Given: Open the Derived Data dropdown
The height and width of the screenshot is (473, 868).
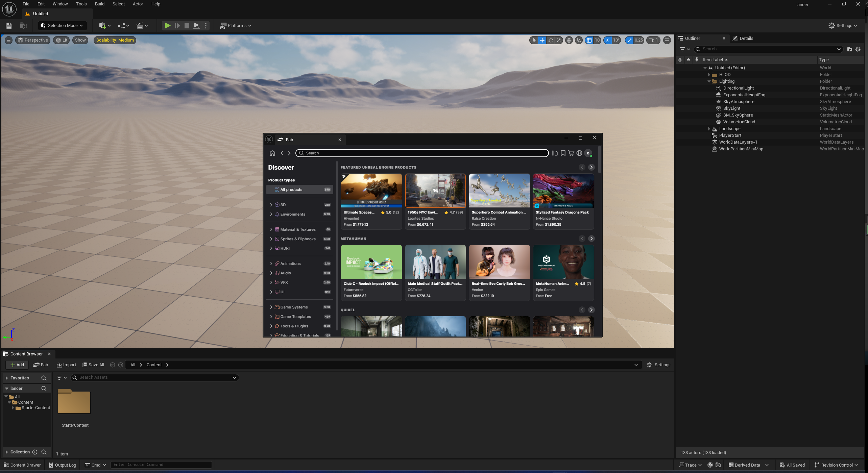Looking at the screenshot, I should (x=749, y=465).
